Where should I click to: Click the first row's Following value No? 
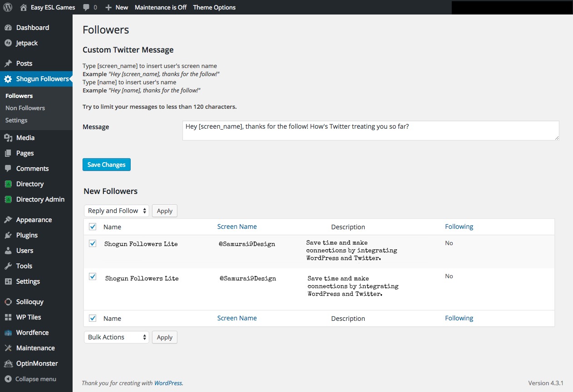coord(449,243)
